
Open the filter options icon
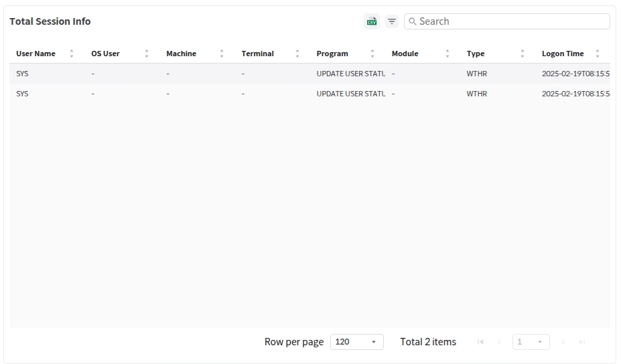pyautogui.click(x=392, y=21)
